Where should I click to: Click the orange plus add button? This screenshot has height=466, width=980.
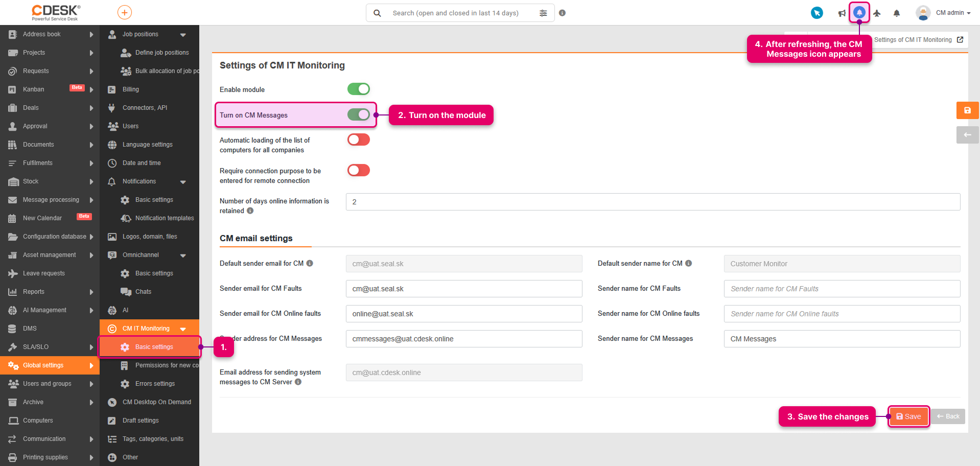[x=125, y=12]
